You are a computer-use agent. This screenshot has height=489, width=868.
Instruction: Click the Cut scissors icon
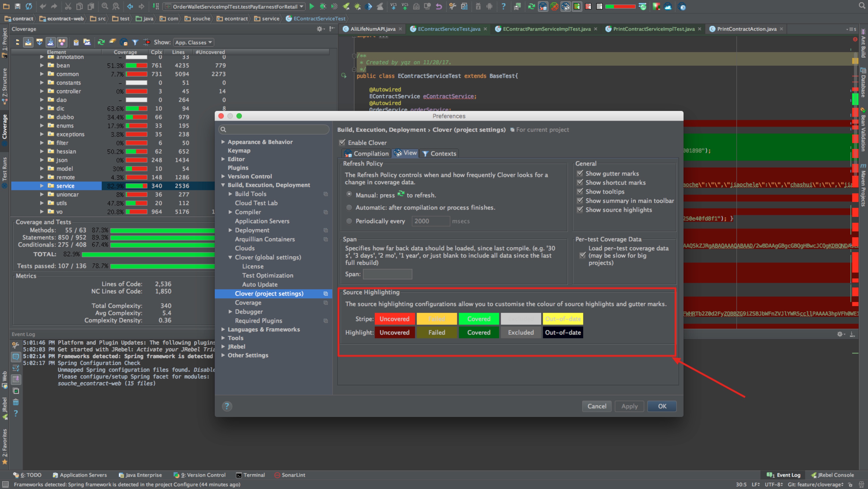pyautogui.click(x=68, y=6)
